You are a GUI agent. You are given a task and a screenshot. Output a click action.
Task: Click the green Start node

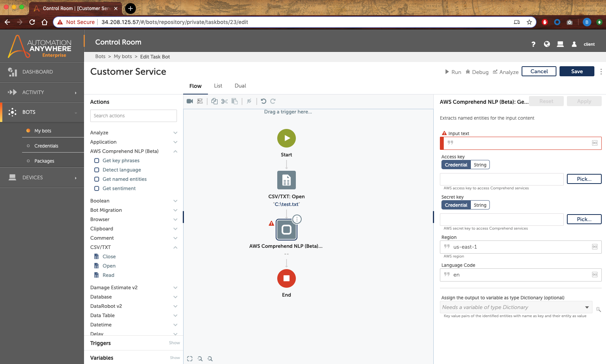(287, 138)
